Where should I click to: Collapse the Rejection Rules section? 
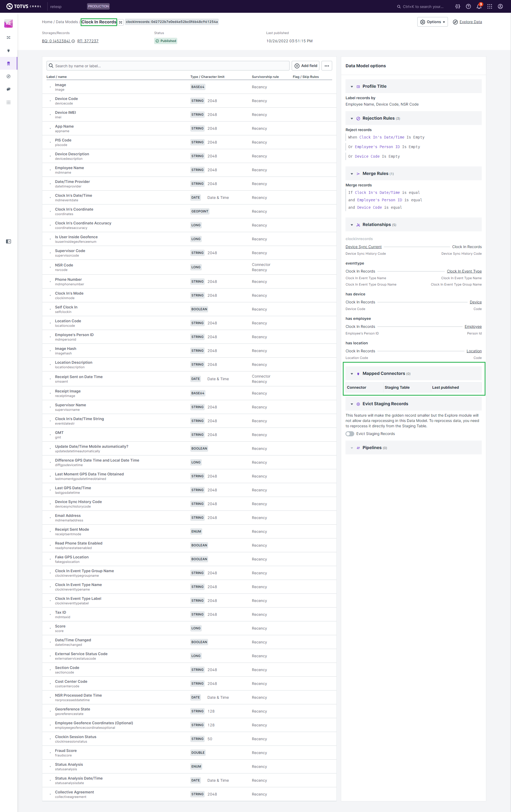click(x=352, y=118)
